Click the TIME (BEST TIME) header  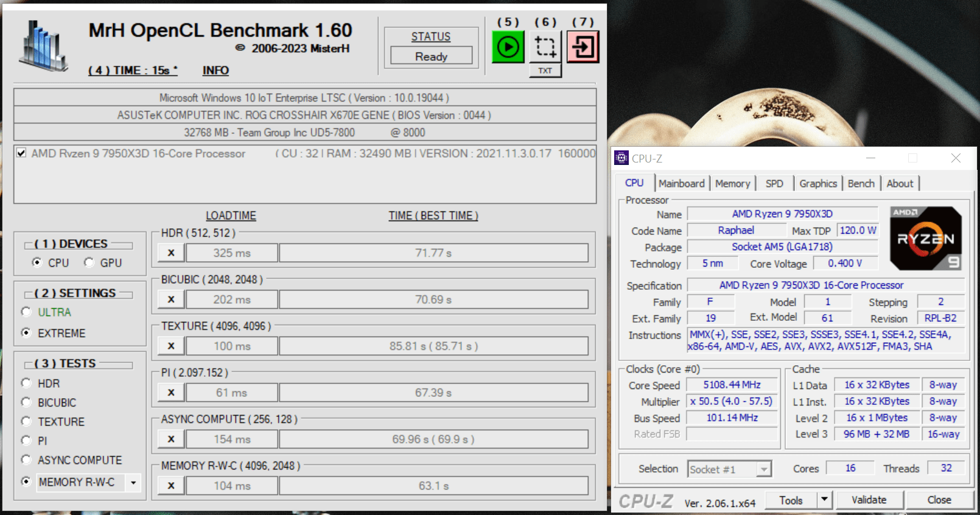(433, 215)
